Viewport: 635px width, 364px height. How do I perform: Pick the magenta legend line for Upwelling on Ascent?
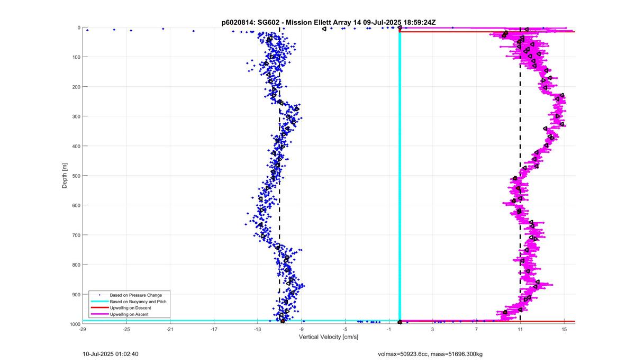click(99, 314)
